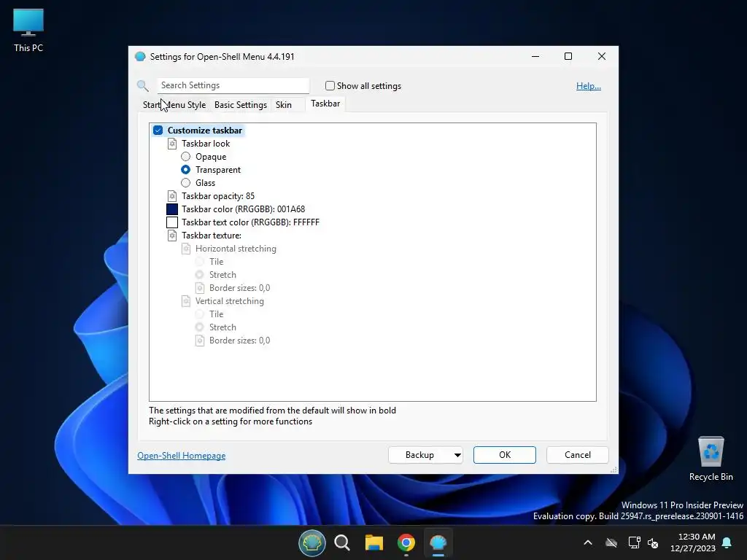Select the Taskbar look row label
The height and width of the screenshot is (560, 747).
206,144
